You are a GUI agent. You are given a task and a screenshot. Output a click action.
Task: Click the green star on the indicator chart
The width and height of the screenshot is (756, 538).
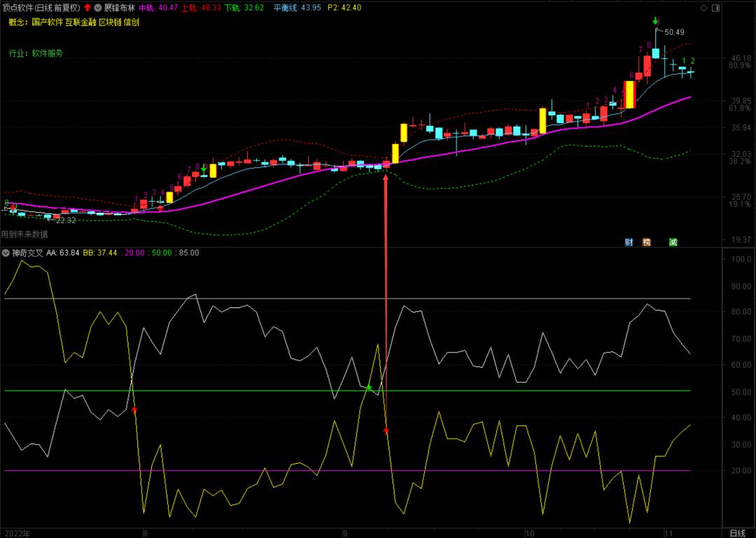[x=369, y=388]
